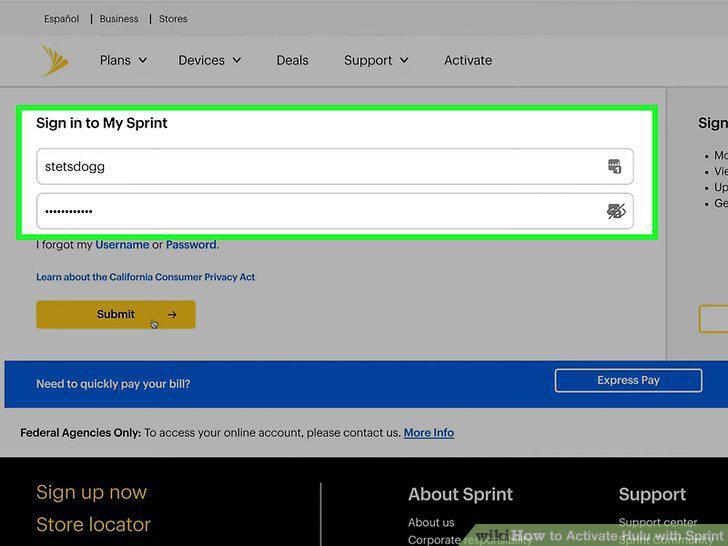Toggle password visibility eye icon
The height and width of the screenshot is (546, 728).
[x=616, y=211]
